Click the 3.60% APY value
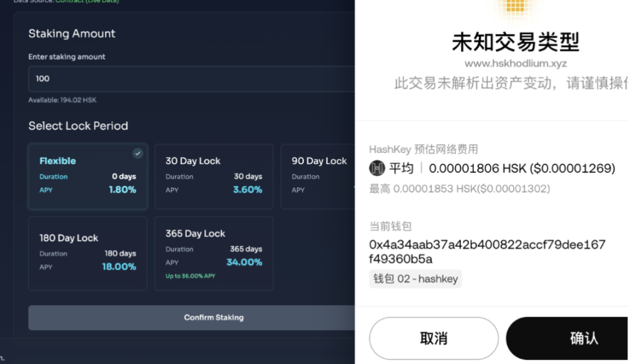 pos(248,189)
